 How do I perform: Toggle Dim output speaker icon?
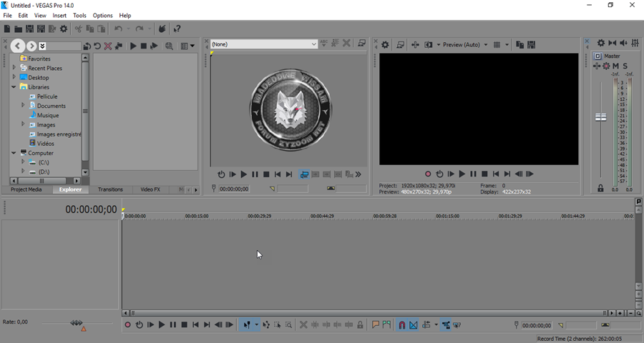tap(623, 43)
